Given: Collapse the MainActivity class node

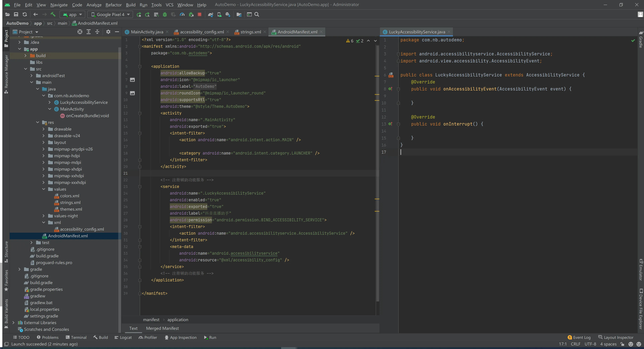Looking at the screenshot, I should (x=49, y=109).
